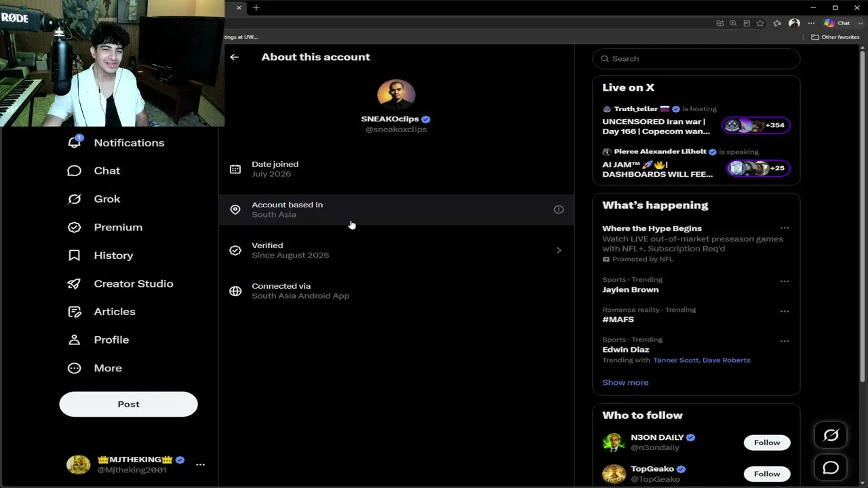Open Notifications from the bell icon

click(75, 142)
